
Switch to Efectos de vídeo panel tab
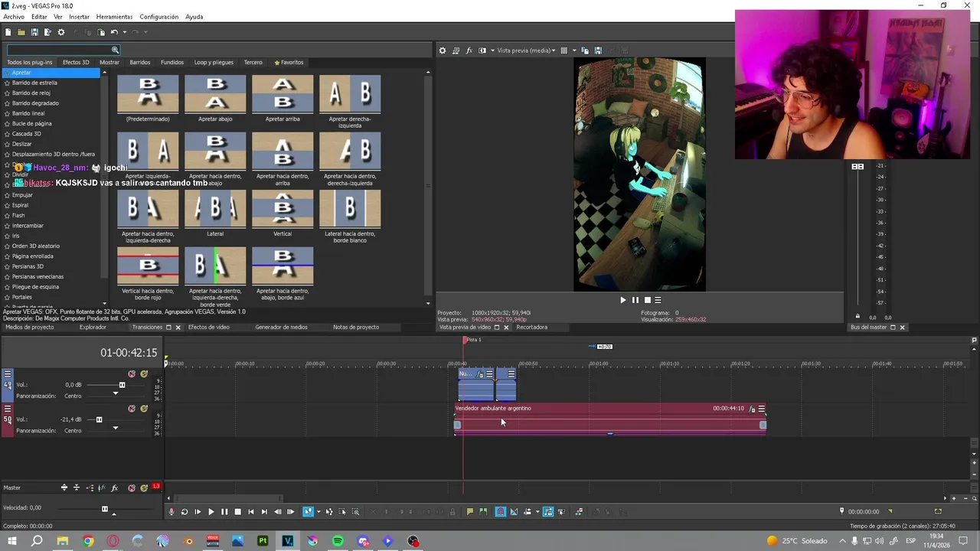tap(209, 327)
